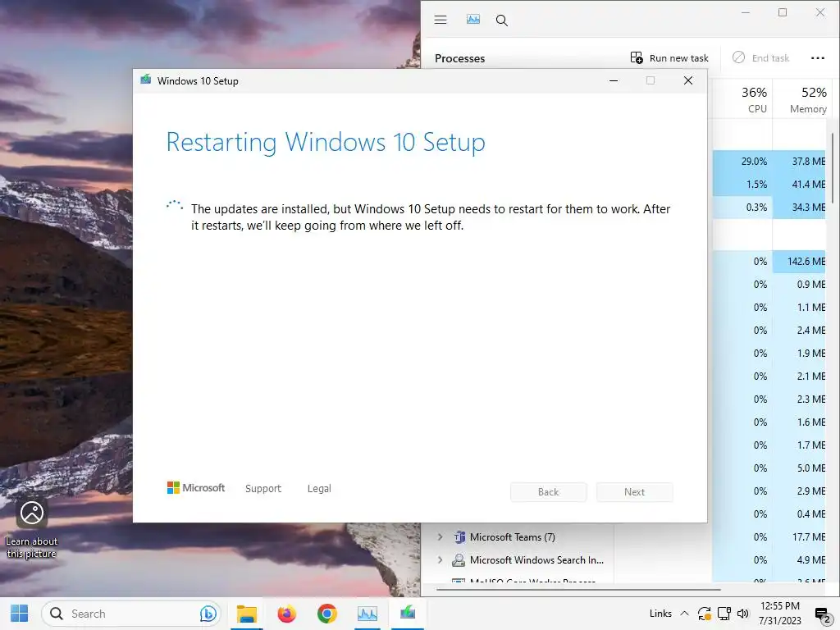The image size is (840, 630).
Task: Click the Legal link in Windows 10 Setup
Action: 319,488
